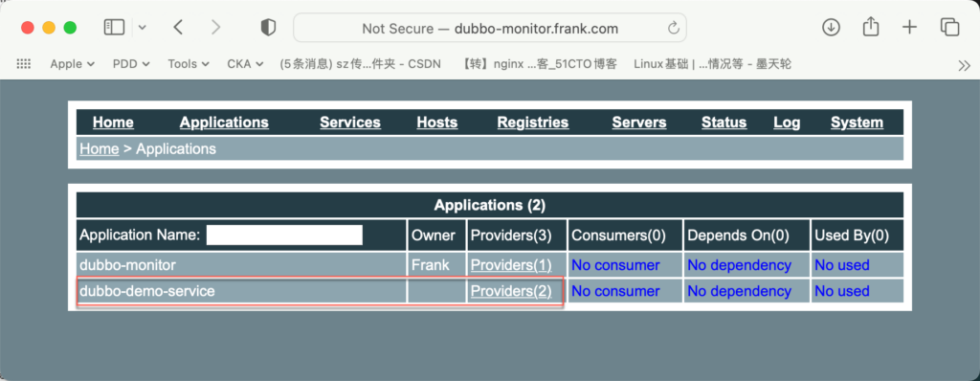
Task: Go back with the left arrow
Action: point(178,28)
